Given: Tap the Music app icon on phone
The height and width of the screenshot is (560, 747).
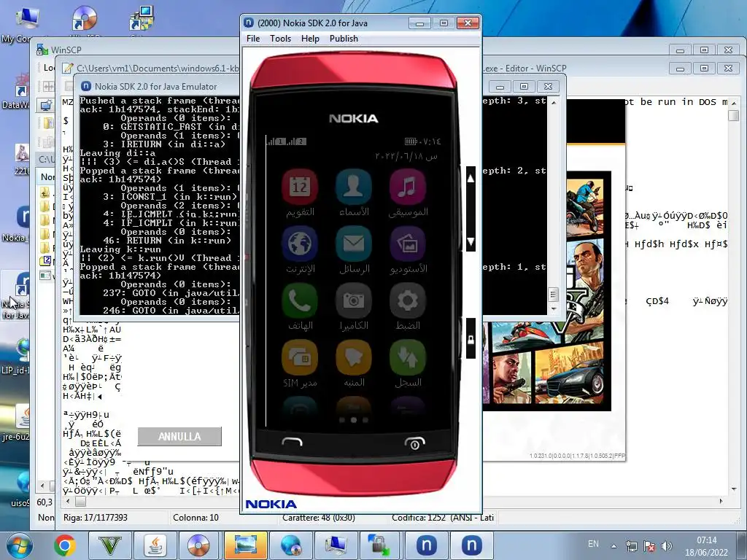Looking at the screenshot, I should pyautogui.click(x=407, y=186).
